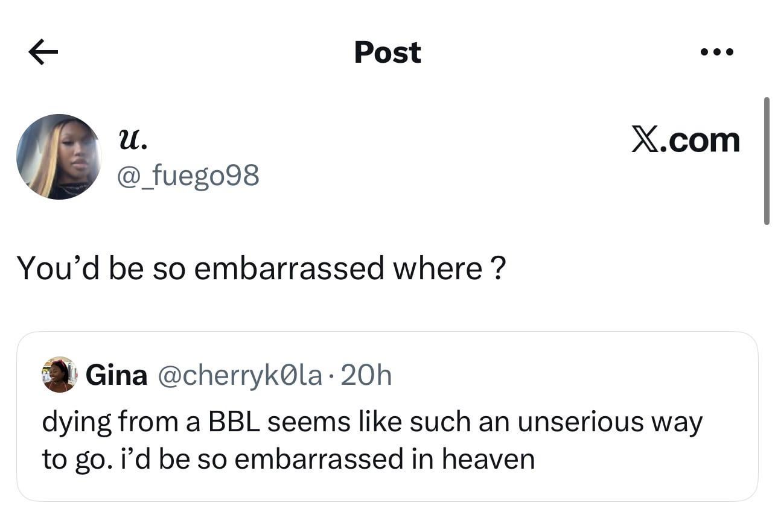Tap Gina's small avatar in quoted post
775x532 pixels.
[59, 375]
